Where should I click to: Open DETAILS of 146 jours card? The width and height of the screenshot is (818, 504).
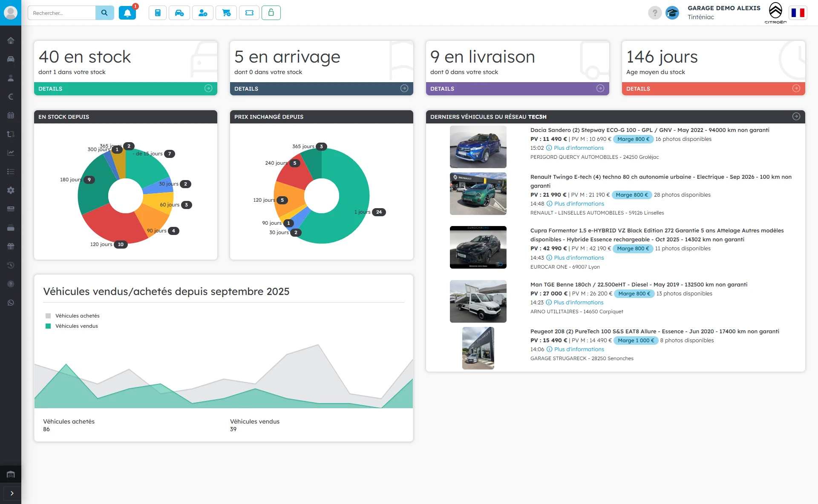click(x=714, y=89)
